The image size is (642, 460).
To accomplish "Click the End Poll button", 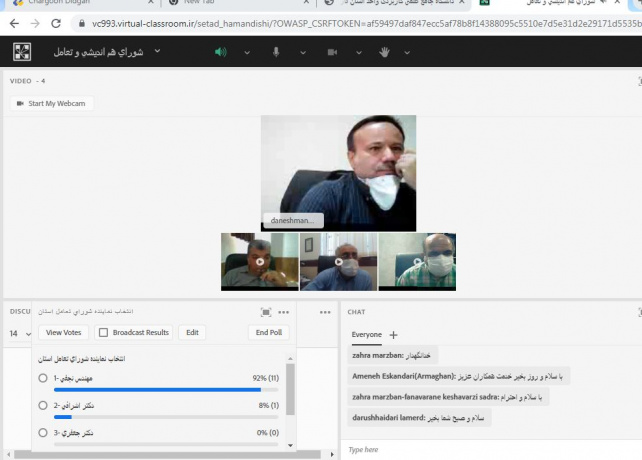I will 268,332.
